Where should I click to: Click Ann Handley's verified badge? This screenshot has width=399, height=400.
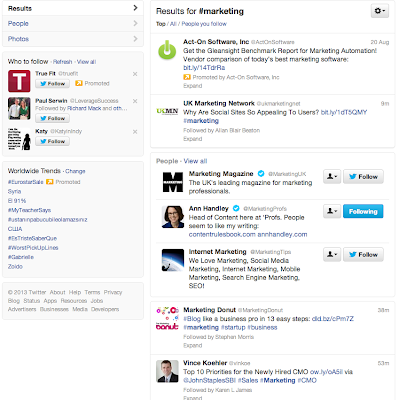[x=236, y=208]
